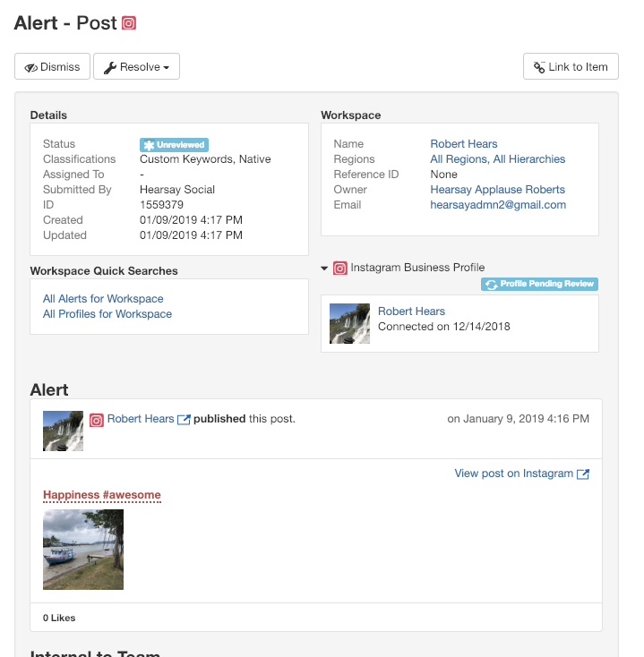Image resolution: width=644 pixels, height=657 pixels.
Task: Click the Profile Pending Review badge
Action: (x=539, y=284)
